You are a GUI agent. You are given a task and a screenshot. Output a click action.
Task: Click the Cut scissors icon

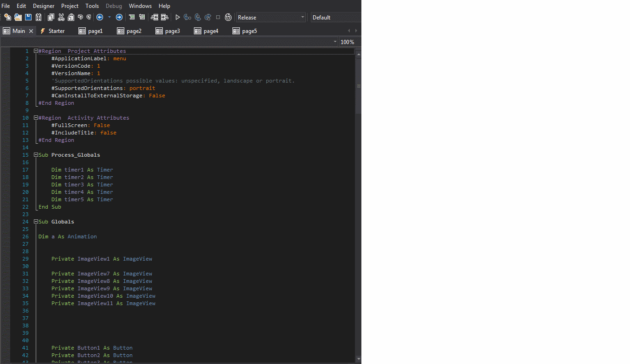click(x=61, y=17)
